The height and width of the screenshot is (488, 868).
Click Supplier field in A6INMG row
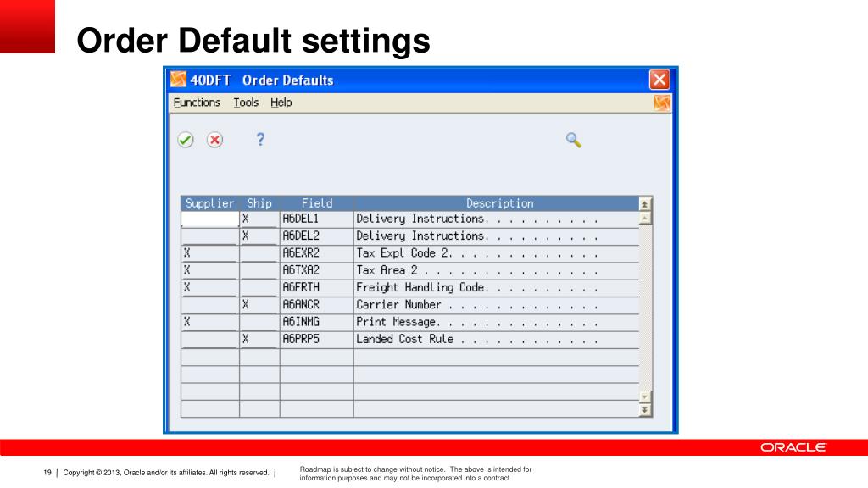pos(210,322)
